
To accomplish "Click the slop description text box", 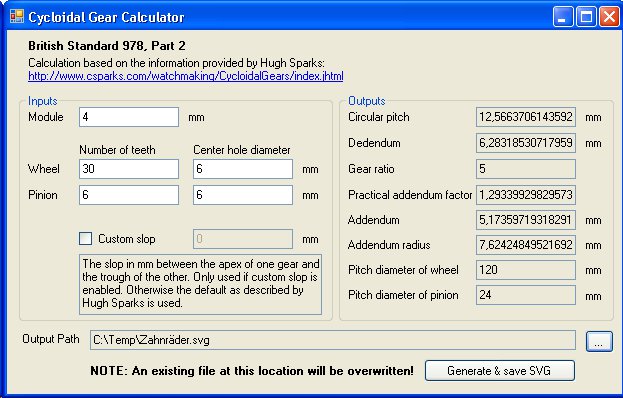I will [x=200, y=284].
